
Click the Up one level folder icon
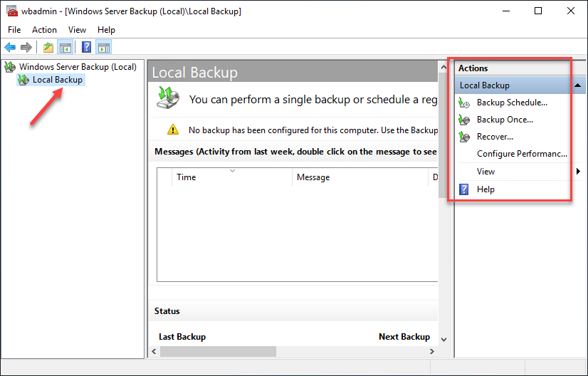pos(48,47)
